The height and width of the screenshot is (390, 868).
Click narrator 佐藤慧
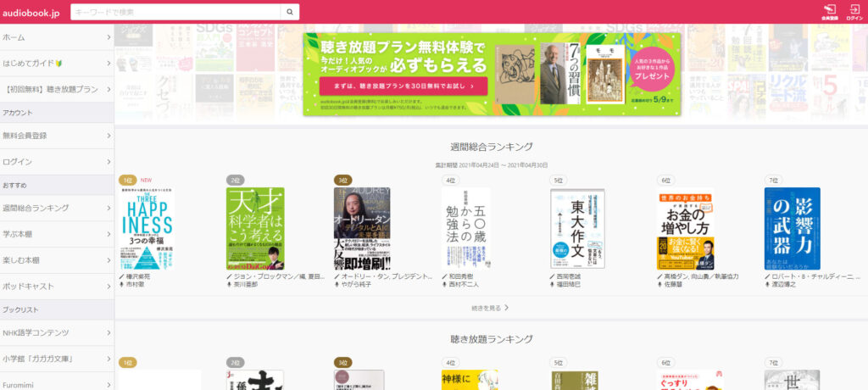pyautogui.click(x=673, y=285)
